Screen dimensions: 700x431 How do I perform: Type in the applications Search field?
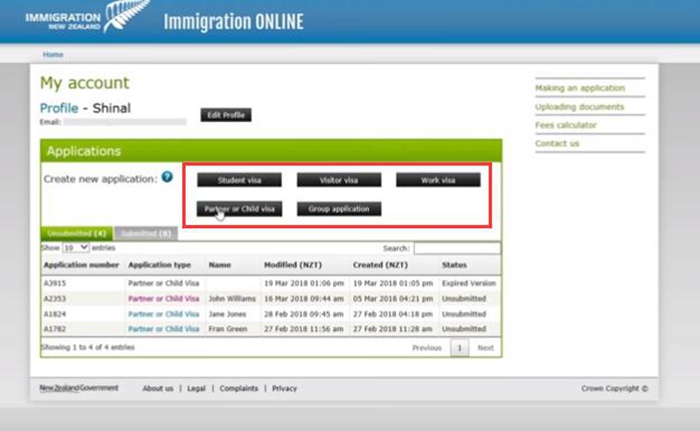pos(456,247)
